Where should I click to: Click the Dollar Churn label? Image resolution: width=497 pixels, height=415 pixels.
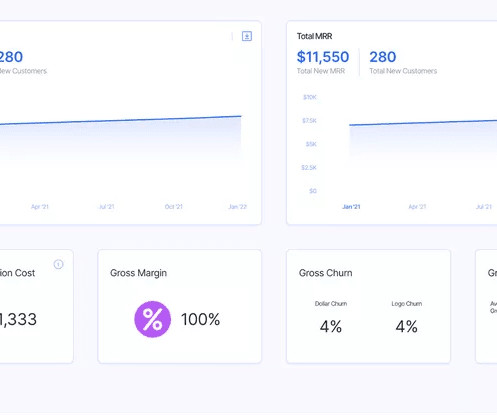click(x=331, y=304)
